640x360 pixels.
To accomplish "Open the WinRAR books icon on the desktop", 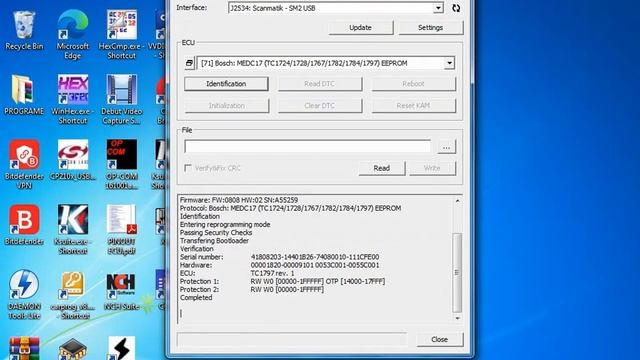I will [x=24, y=348].
